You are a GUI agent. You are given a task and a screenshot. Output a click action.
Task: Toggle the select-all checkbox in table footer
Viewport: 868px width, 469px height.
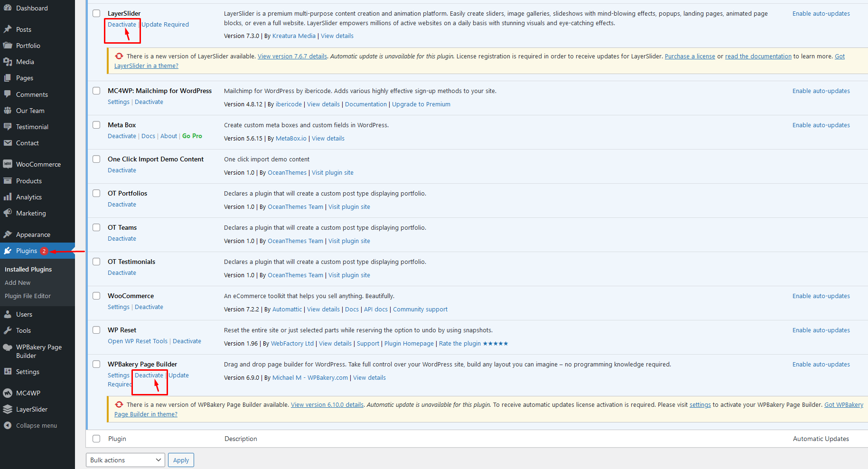click(x=96, y=439)
